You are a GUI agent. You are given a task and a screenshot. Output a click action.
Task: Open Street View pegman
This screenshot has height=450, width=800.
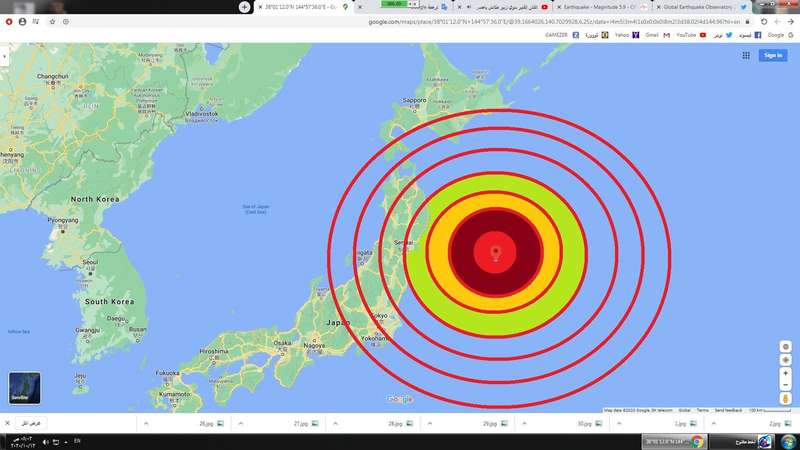pos(786,398)
